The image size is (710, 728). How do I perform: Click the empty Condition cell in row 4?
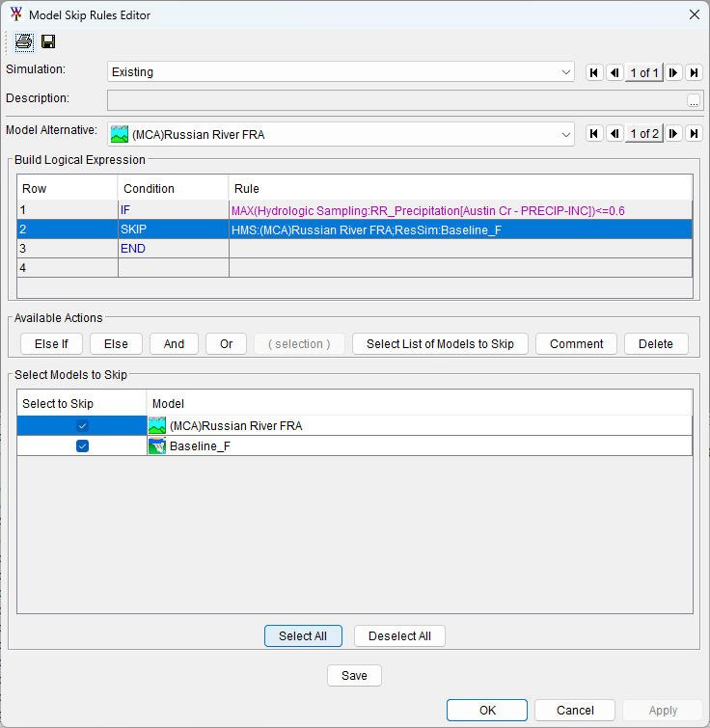coord(174,268)
